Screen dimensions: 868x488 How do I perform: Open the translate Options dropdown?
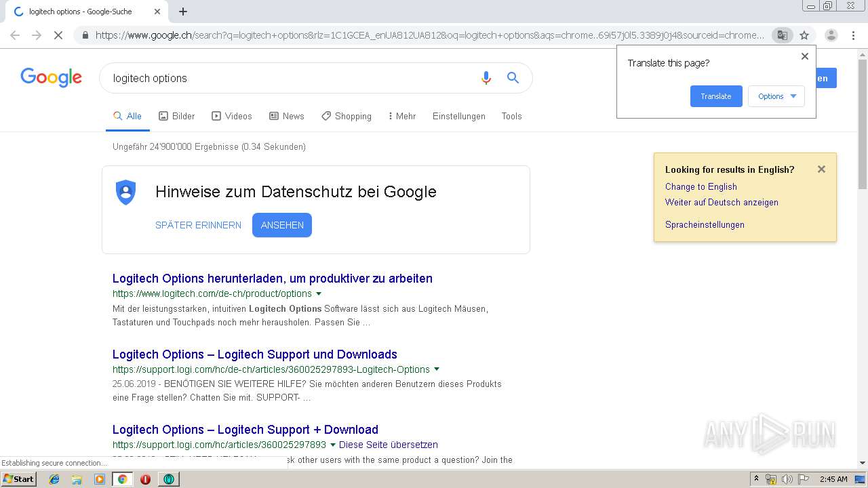coord(776,96)
